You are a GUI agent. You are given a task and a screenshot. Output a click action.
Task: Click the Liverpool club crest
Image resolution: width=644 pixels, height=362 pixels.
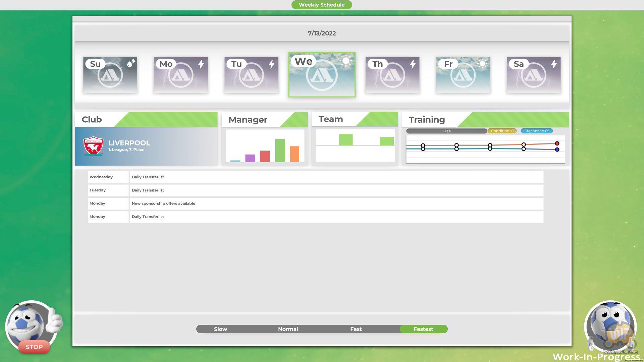pos(93,146)
